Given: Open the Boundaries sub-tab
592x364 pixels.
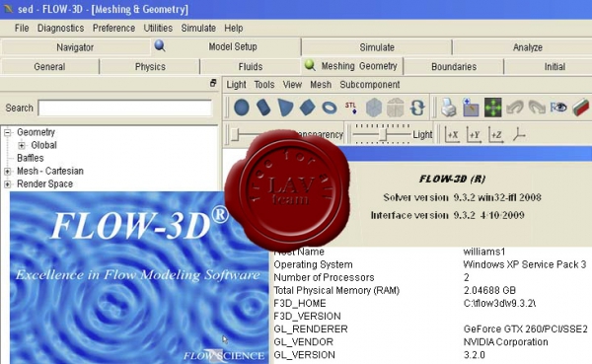Looking at the screenshot, I should pyautogui.click(x=454, y=67).
